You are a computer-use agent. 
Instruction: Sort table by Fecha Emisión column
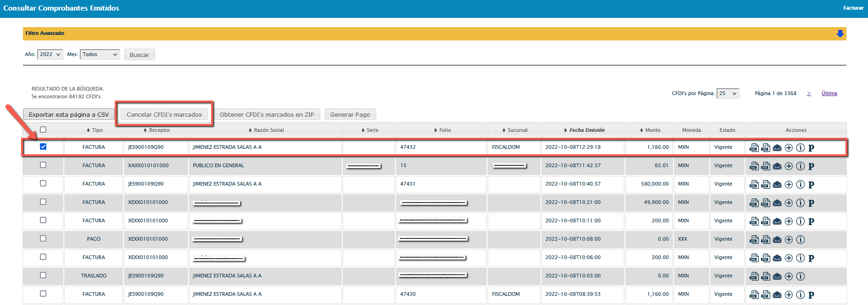tap(586, 130)
